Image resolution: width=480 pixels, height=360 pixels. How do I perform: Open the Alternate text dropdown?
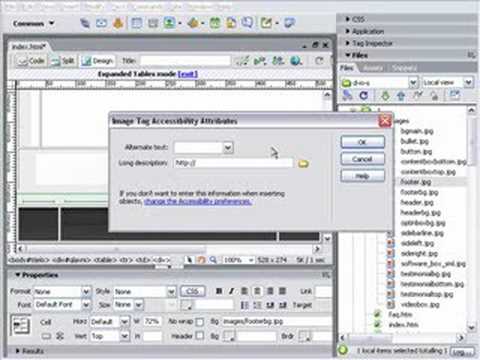click(228, 147)
